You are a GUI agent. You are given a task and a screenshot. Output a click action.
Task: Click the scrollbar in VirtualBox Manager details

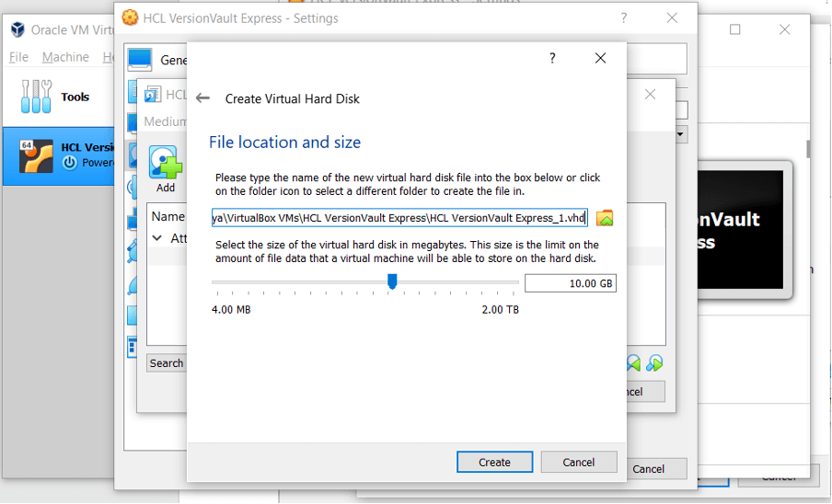pyautogui.click(x=808, y=149)
